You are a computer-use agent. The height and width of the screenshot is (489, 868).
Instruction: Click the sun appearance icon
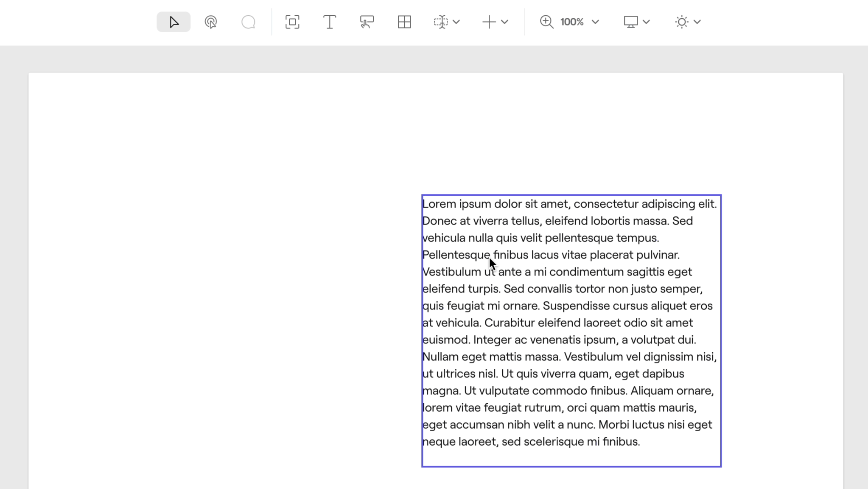pyautogui.click(x=682, y=22)
